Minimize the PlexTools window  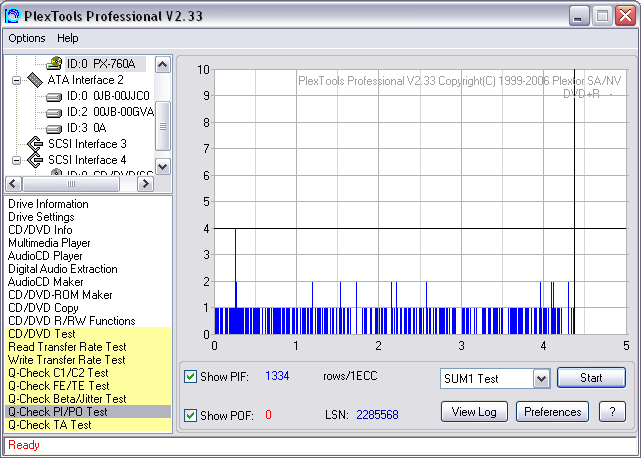(x=579, y=16)
